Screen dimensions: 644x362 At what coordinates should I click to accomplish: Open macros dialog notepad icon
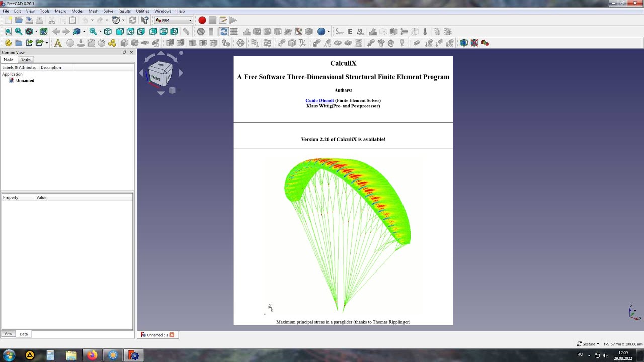pos(223,20)
